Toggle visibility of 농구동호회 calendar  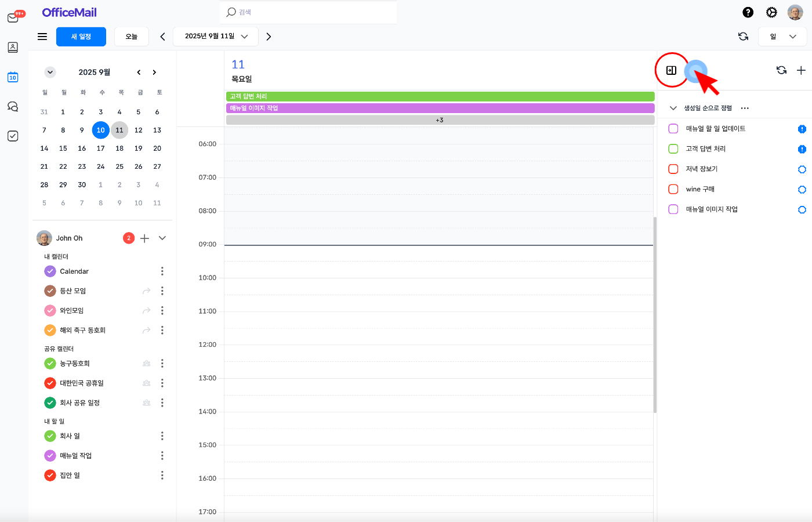(50, 364)
